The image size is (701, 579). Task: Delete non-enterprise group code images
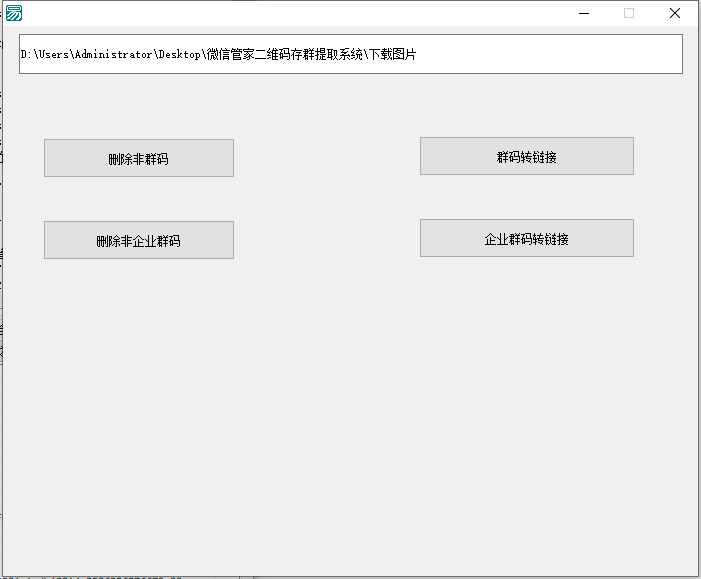(138, 240)
